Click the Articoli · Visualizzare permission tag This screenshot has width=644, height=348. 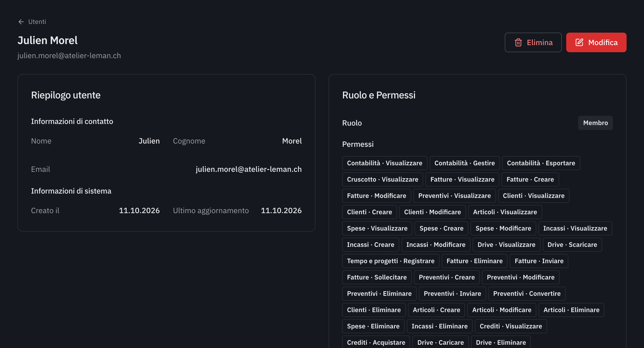505,212
